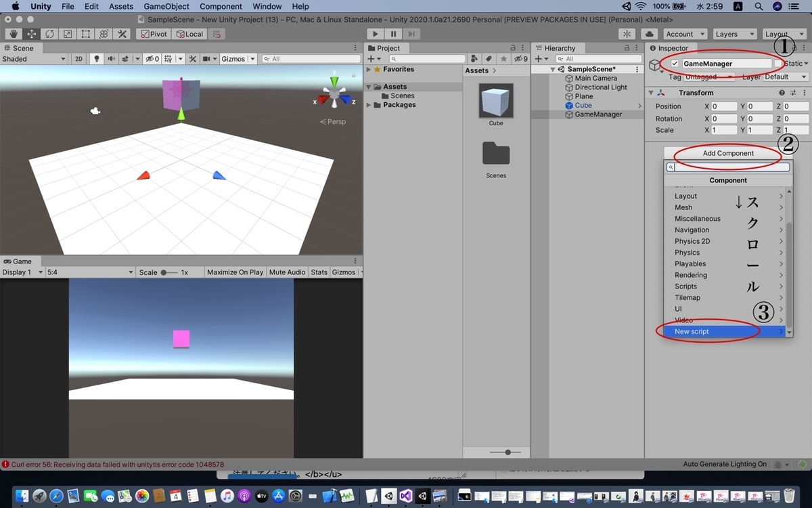The height and width of the screenshot is (508, 812).
Task: Toggle GameManager active checkbox
Action: pyautogui.click(x=675, y=64)
